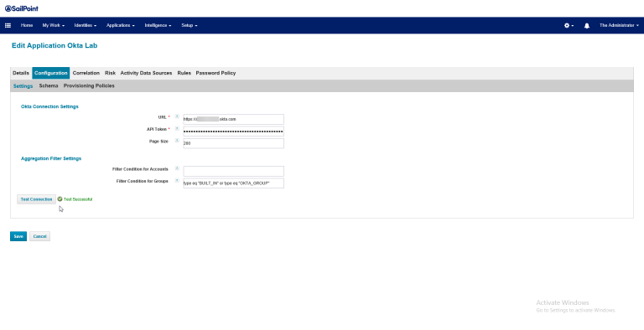644x330 pixels.
Task: Click help icon for Filter Condition for Accounts
Action: point(177,168)
